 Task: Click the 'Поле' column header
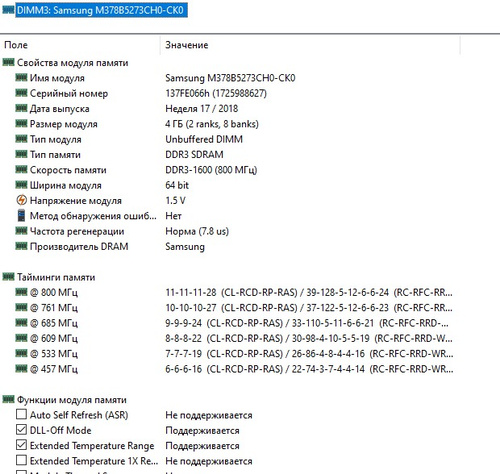[x=16, y=45]
